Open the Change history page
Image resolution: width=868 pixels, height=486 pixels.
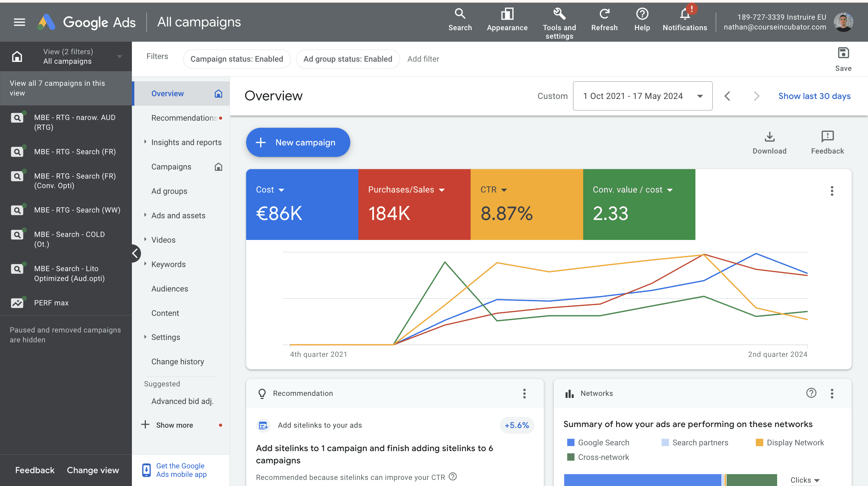coord(178,362)
